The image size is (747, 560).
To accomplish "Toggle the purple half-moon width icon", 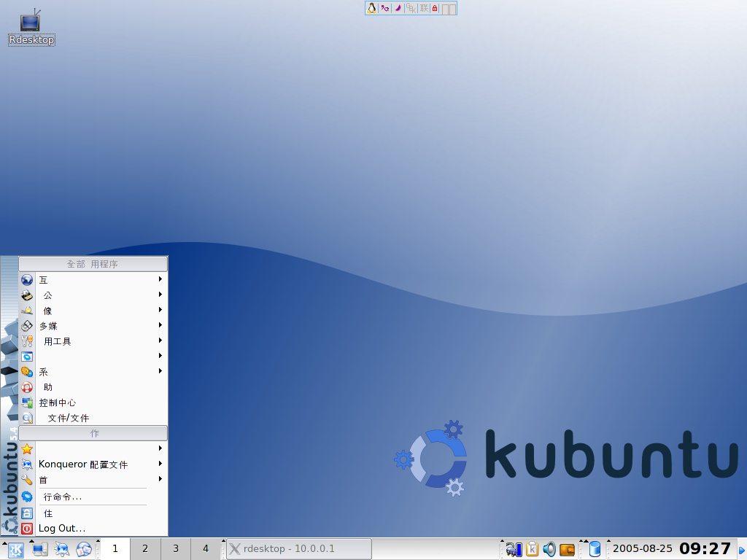I will (x=398, y=8).
